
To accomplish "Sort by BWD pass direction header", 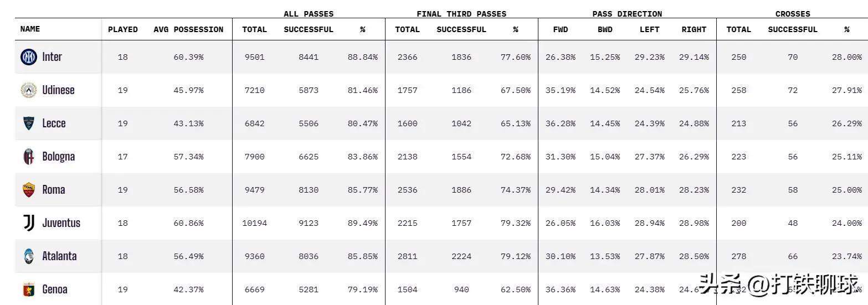I will click(604, 29).
